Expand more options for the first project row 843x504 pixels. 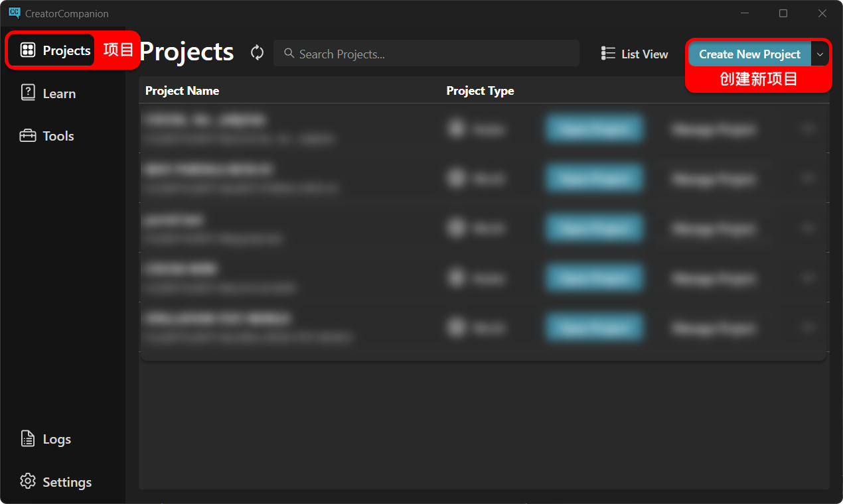coord(808,129)
